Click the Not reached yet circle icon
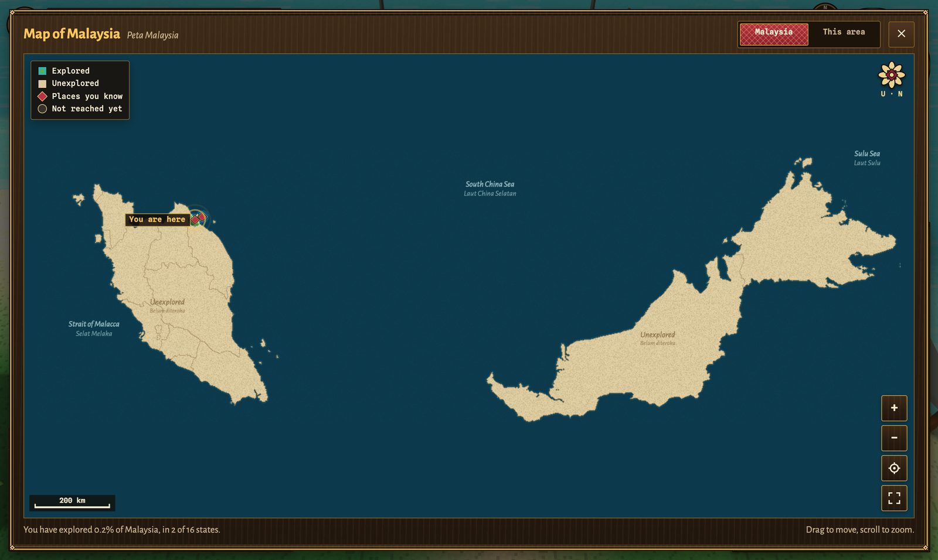This screenshot has height=560, width=938. pos(42,109)
